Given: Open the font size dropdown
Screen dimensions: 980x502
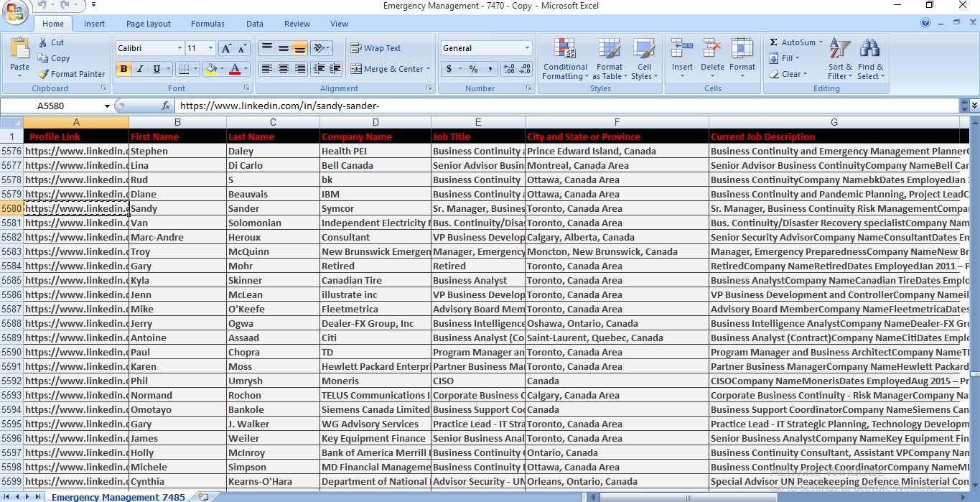Looking at the screenshot, I should pos(210,48).
